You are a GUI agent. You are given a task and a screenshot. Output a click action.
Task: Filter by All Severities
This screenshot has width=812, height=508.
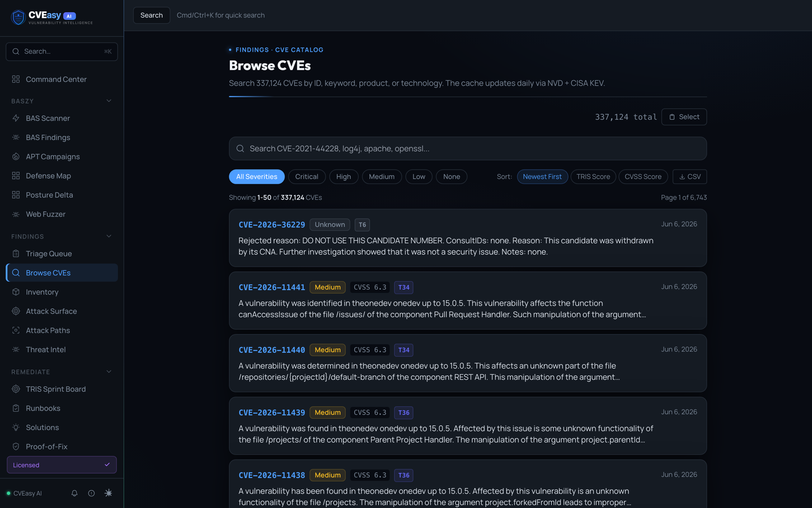[257, 176]
